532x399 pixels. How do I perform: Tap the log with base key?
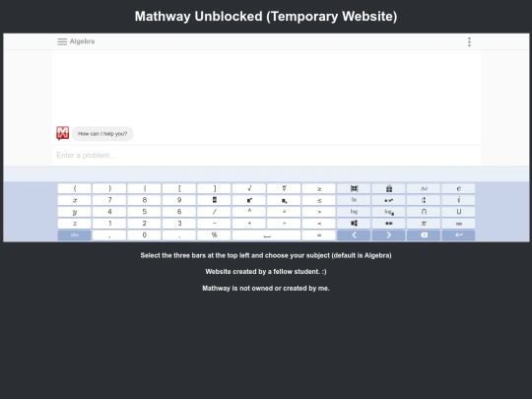tap(389, 212)
